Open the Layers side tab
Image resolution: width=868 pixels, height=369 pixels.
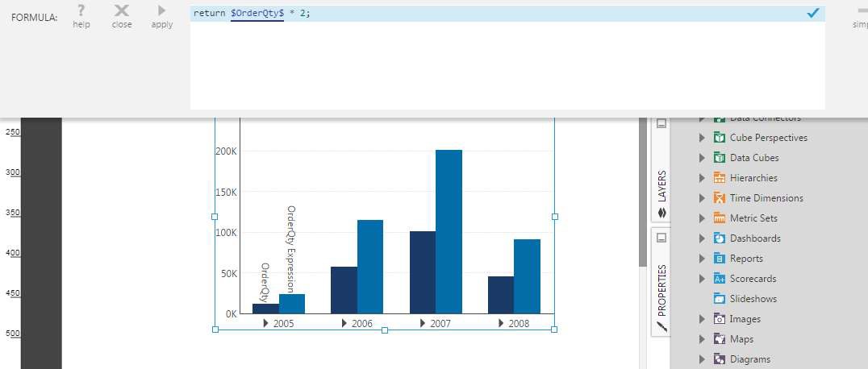pyautogui.click(x=661, y=193)
